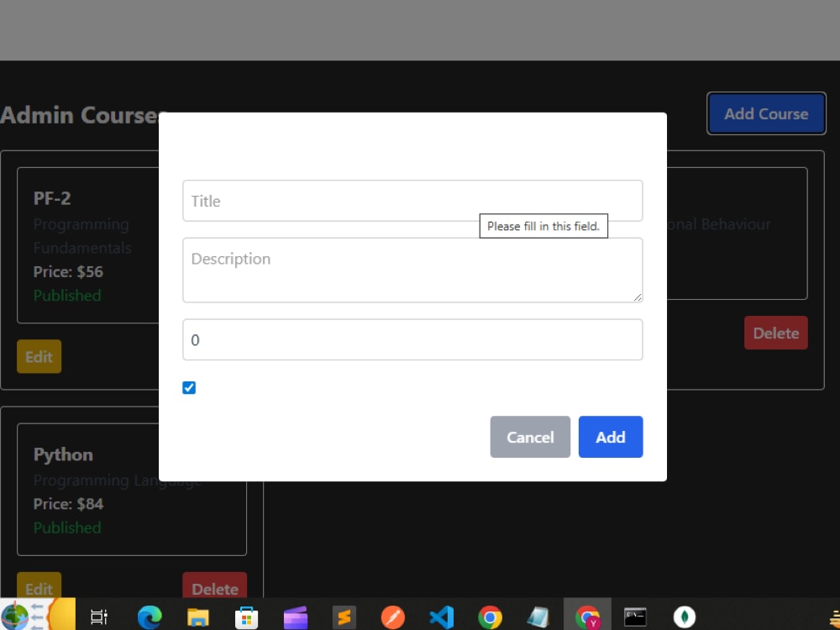
Task: Open Postman from the taskbar
Action: (392, 617)
